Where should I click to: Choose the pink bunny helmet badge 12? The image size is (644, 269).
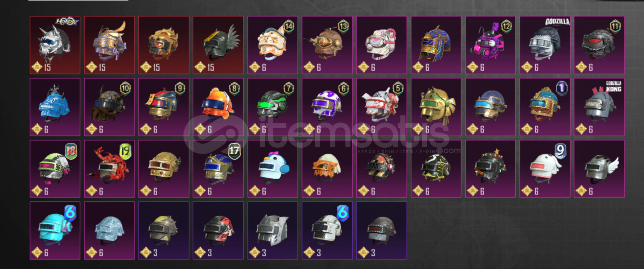pyautogui.click(x=490, y=45)
